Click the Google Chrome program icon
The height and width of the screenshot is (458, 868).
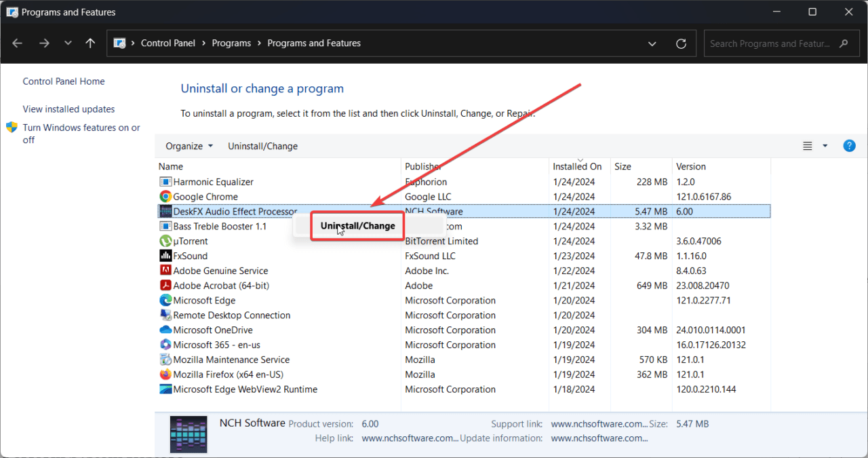[165, 197]
